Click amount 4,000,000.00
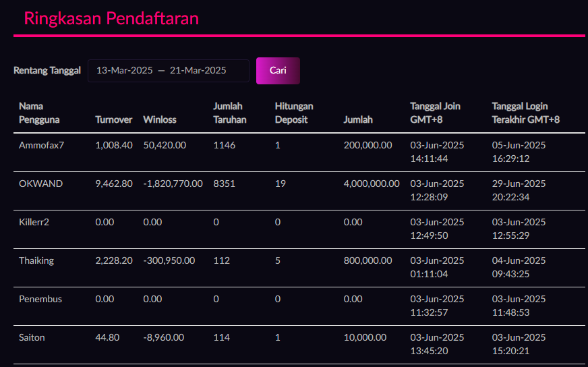Screen dimensions: 588x367 coord(372,183)
